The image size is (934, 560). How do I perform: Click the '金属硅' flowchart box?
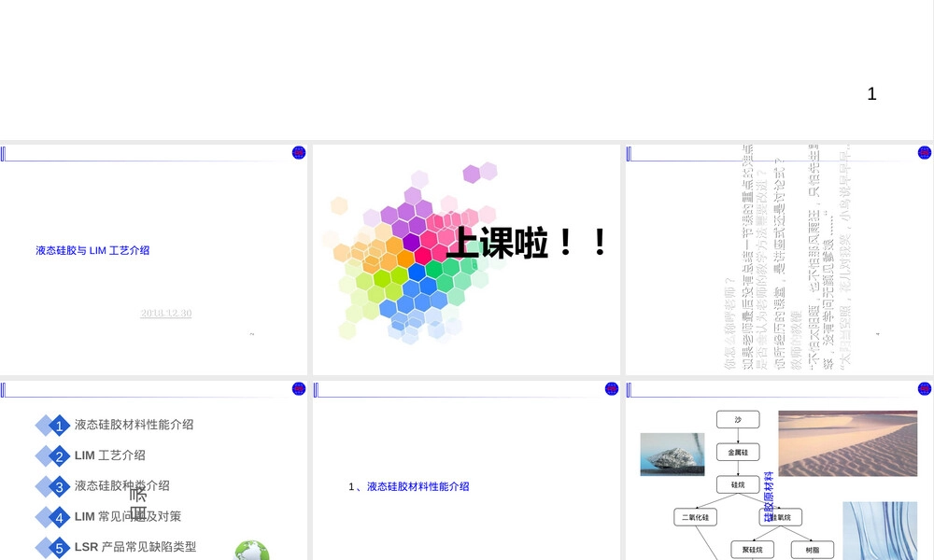[738, 453]
